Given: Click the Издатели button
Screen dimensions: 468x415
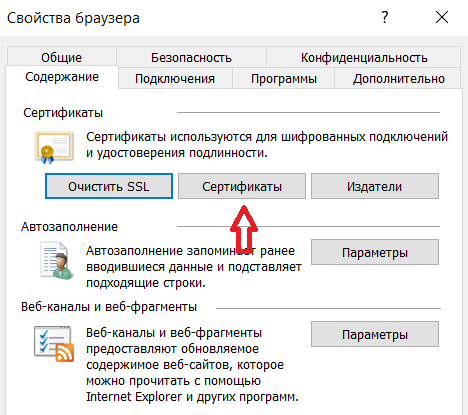Looking at the screenshot, I should pyautogui.click(x=375, y=186).
